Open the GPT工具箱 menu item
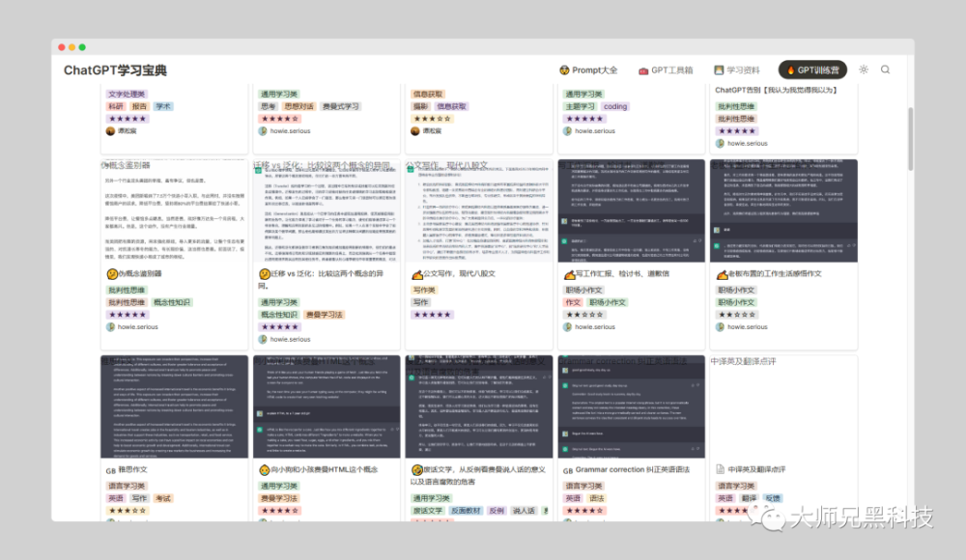 coord(666,70)
